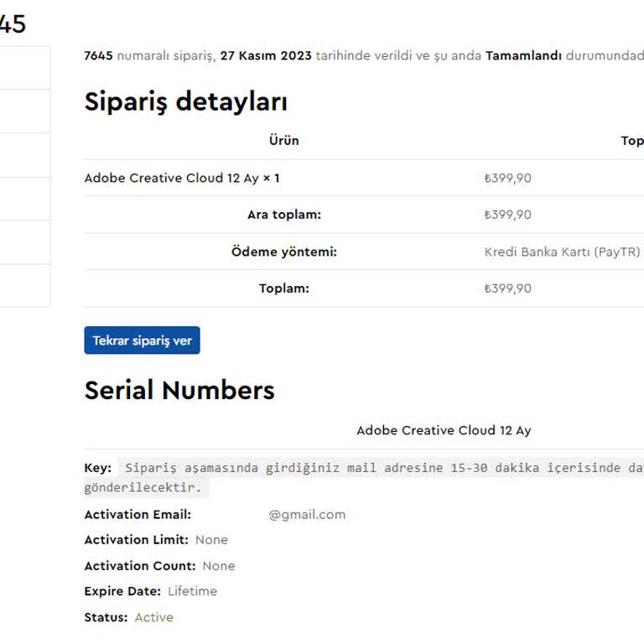
Task: Click the 'Serial Numbers' heading
Action: (x=179, y=390)
